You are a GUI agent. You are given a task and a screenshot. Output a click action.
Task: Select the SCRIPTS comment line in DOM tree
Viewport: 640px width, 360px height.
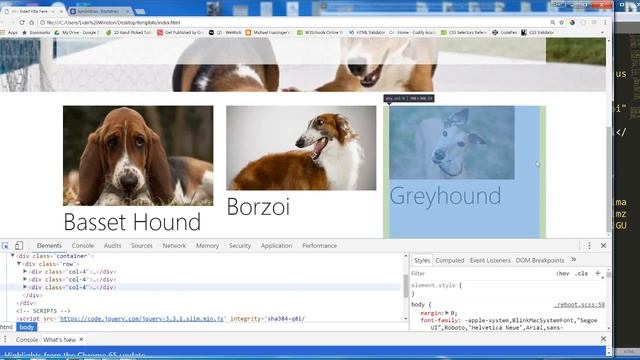(x=43, y=311)
